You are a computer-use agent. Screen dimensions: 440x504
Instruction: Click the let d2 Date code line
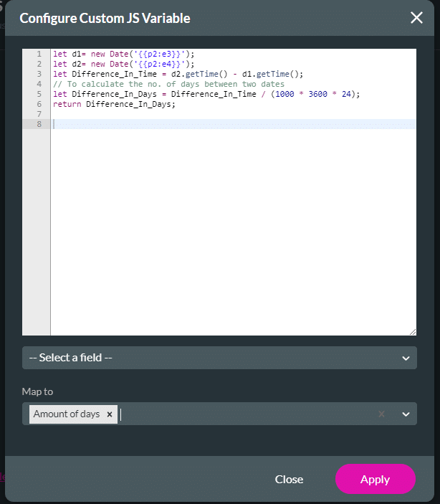(123, 64)
